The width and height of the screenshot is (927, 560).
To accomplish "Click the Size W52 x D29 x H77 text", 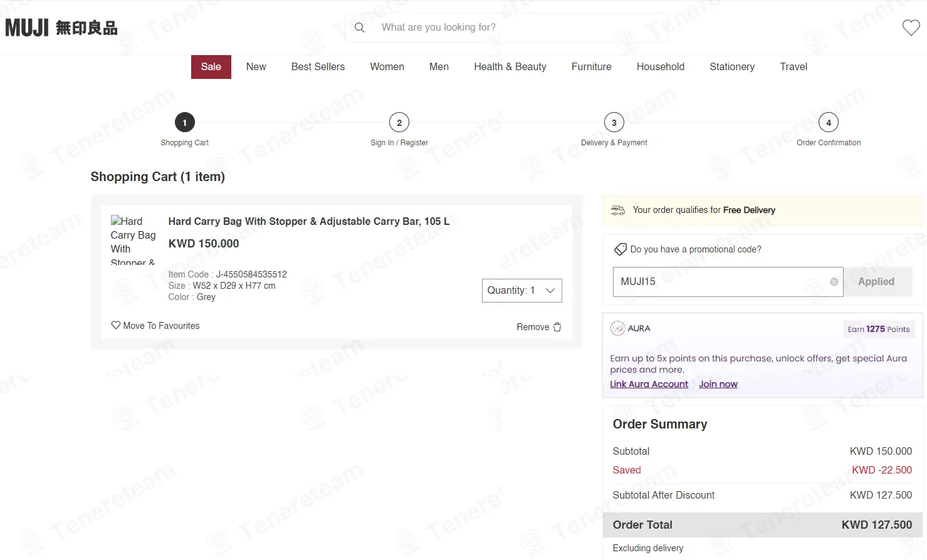I will 222,286.
